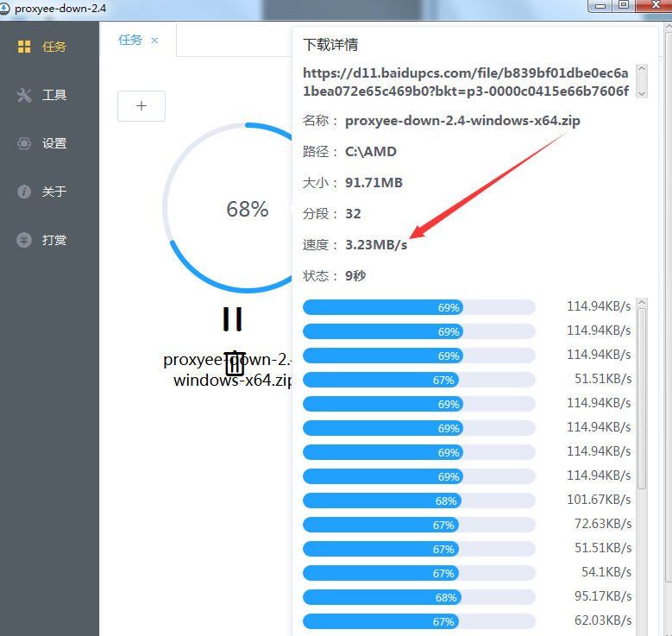This screenshot has width=672, height=636.
Task: Open the 设置 section in sidebar
Action: 49,143
